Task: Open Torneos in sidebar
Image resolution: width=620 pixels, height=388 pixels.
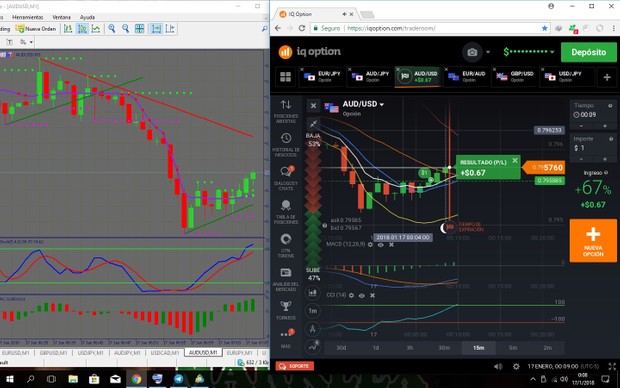Action: pyautogui.click(x=286, y=310)
